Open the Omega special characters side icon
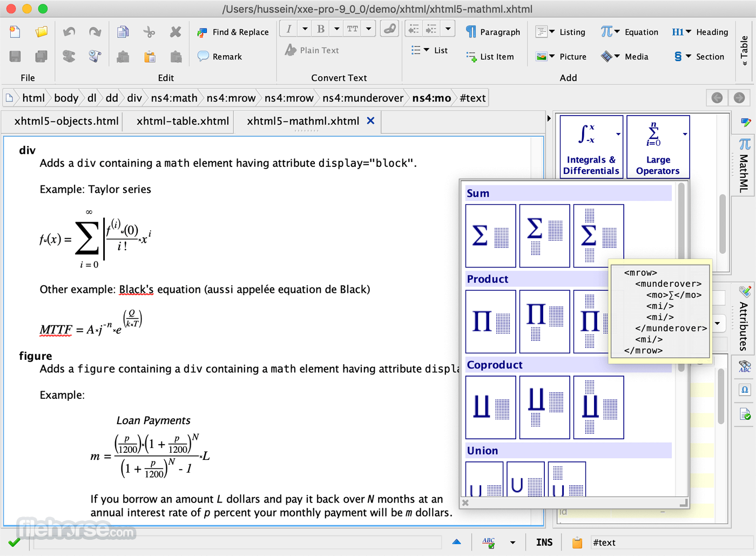The width and height of the screenshot is (756, 556). coord(745,390)
